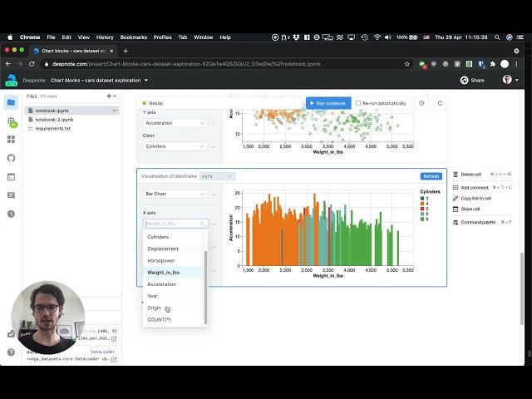The image size is (532, 399).
Task: Open notebook-2.ipynb file
Action: 54,120
